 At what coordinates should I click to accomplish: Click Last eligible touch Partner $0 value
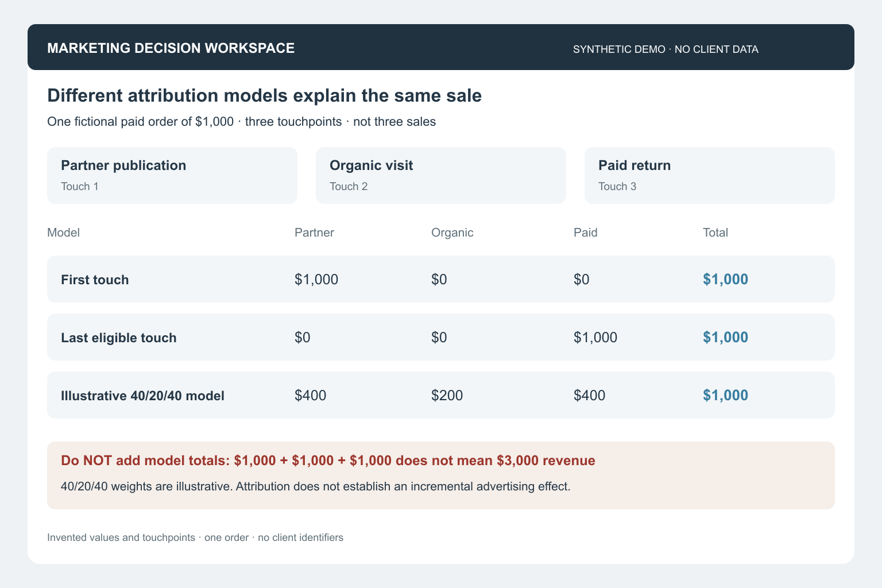pos(303,338)
